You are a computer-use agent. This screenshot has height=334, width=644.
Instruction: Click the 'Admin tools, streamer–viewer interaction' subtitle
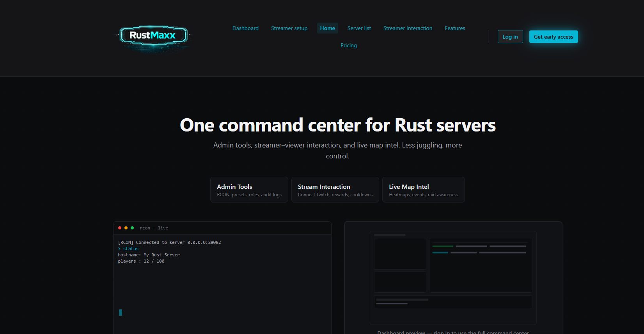(x=338, y=150)
